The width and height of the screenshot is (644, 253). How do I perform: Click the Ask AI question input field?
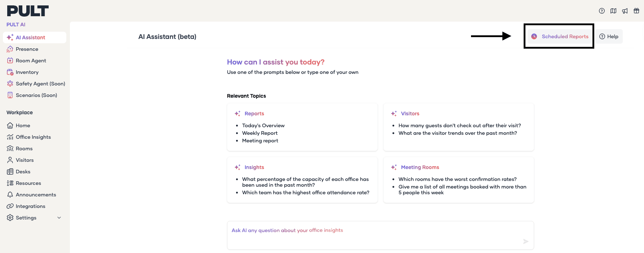380,235
